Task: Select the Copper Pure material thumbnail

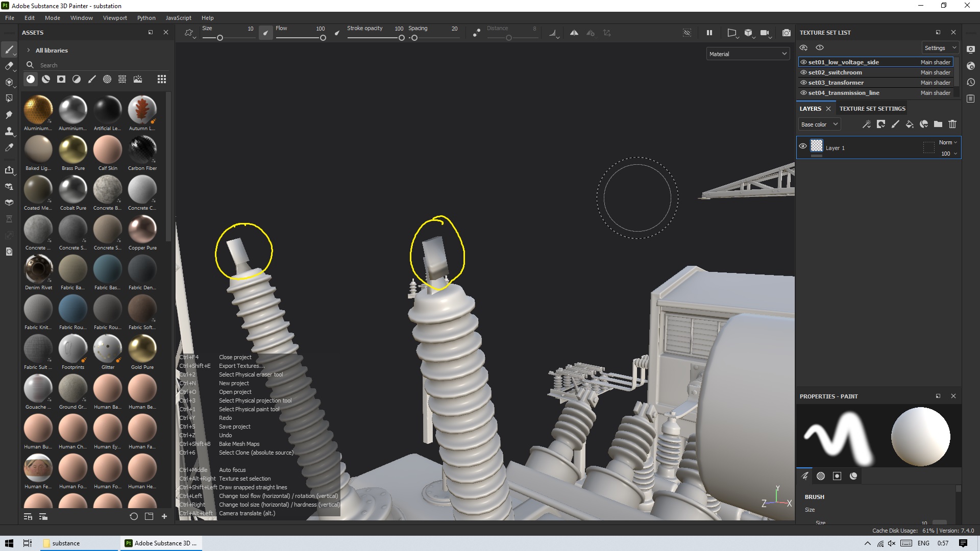Action: coord(142,229)
